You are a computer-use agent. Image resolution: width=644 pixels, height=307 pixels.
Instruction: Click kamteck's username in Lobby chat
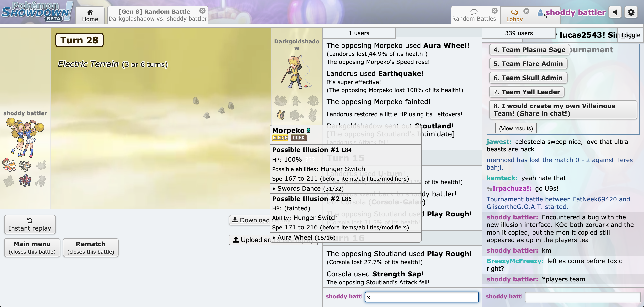[x=502, y=178]
